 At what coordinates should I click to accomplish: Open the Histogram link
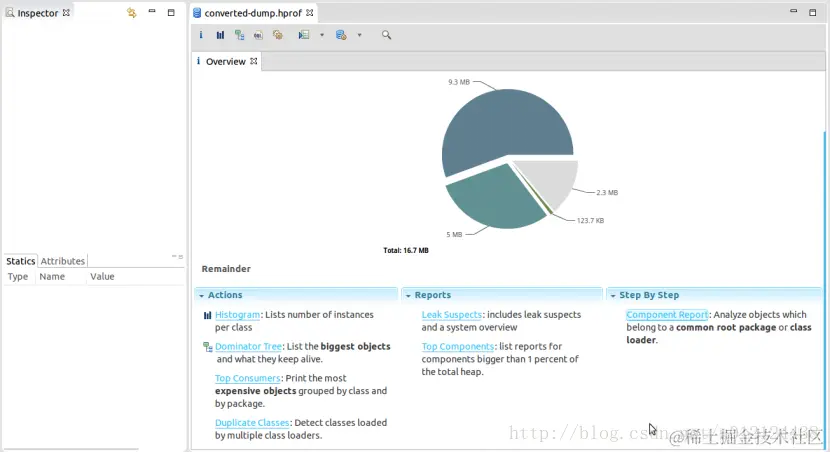point(237,314)
